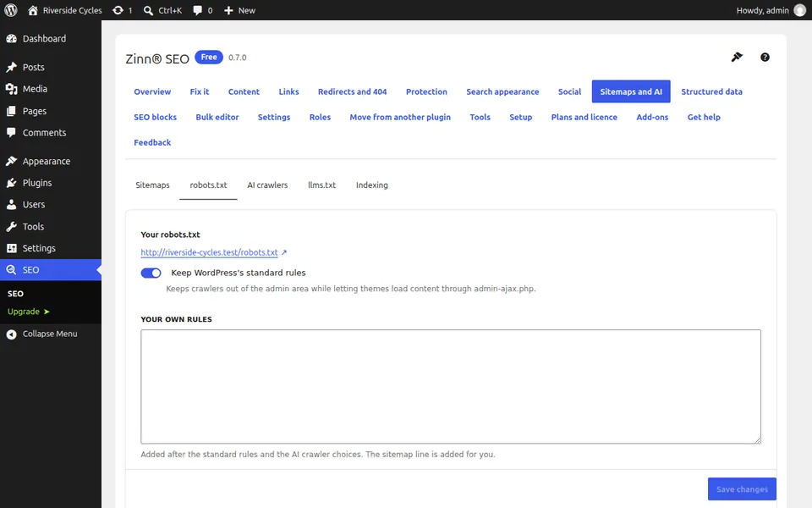Open the Roles tab
This screenshot has height=508, width=812.
click(320, 117)
